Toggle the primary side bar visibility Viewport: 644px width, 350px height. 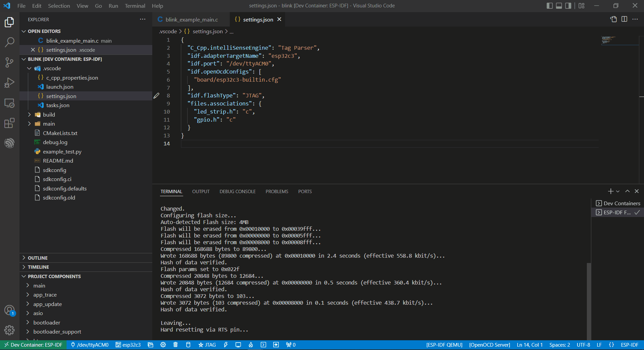[550, 6]
